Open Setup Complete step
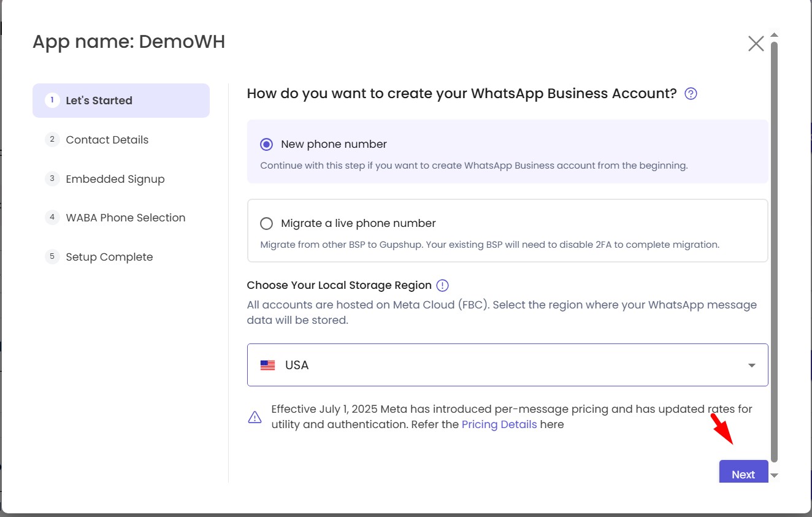Viewport: 812px width, 517px height. [x=109, y=257]
